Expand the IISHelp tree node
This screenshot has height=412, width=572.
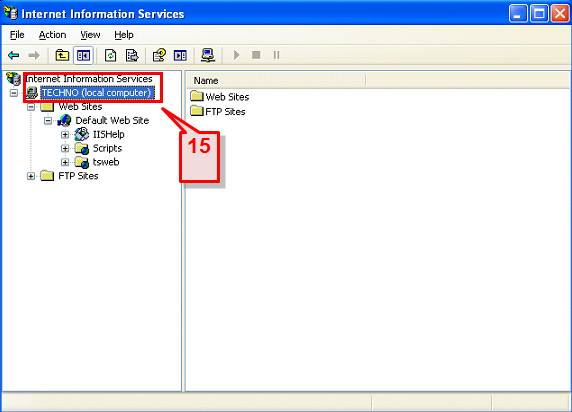coord(65,135)
